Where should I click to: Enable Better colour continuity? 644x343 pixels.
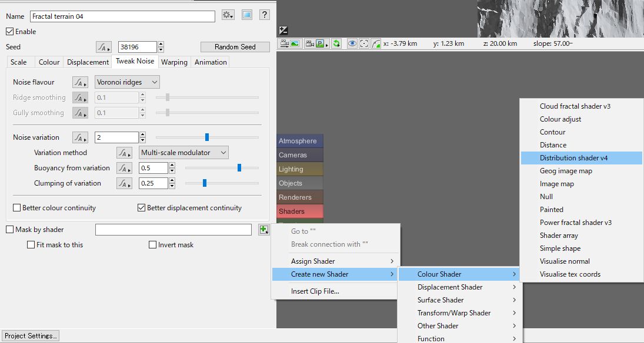17,208
